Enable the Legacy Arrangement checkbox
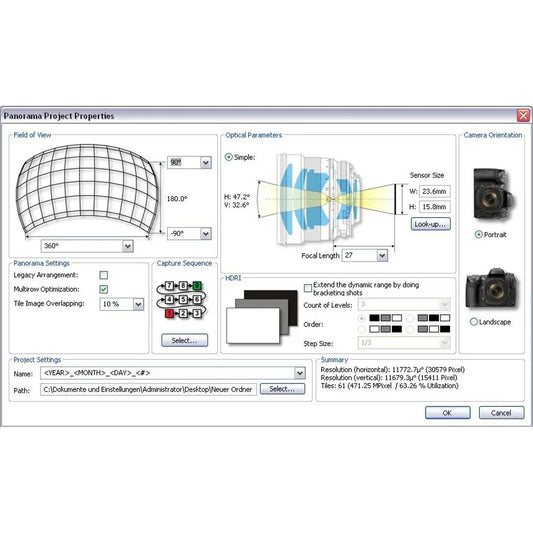Viewport: 533px width, 533px height. pos(104,275)
